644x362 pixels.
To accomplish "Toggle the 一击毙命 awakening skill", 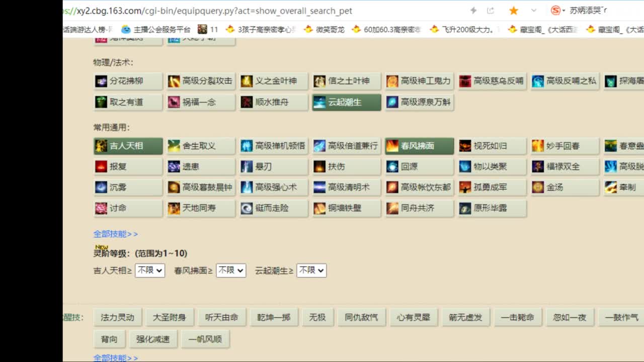I will click(518, 317).
